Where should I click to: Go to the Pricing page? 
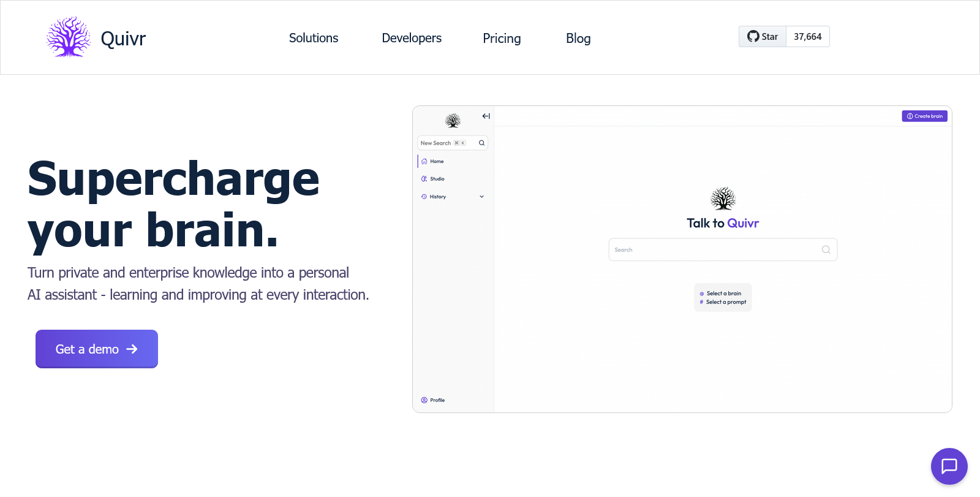tap(502, 39)
